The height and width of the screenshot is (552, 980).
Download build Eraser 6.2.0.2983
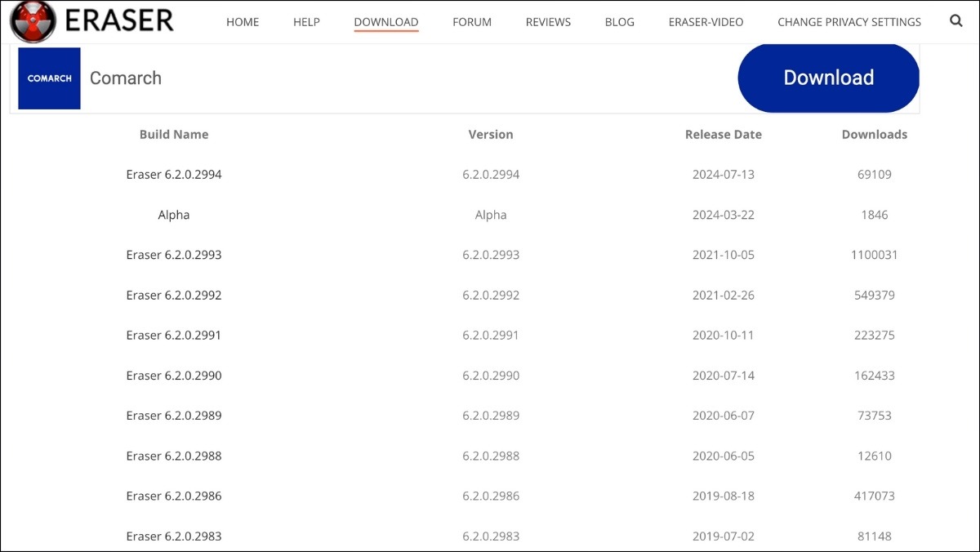(174, 536)
